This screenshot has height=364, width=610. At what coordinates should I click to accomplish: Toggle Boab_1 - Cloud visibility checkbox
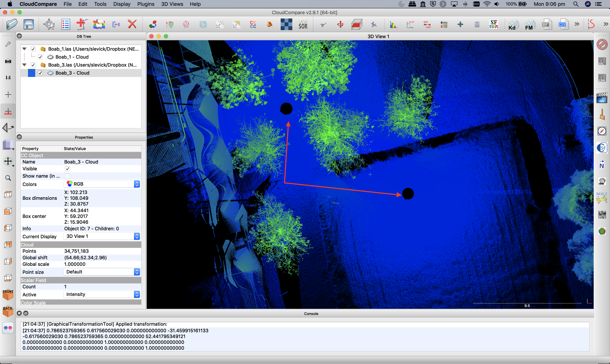pyautogui.click(x=40, y=57)
